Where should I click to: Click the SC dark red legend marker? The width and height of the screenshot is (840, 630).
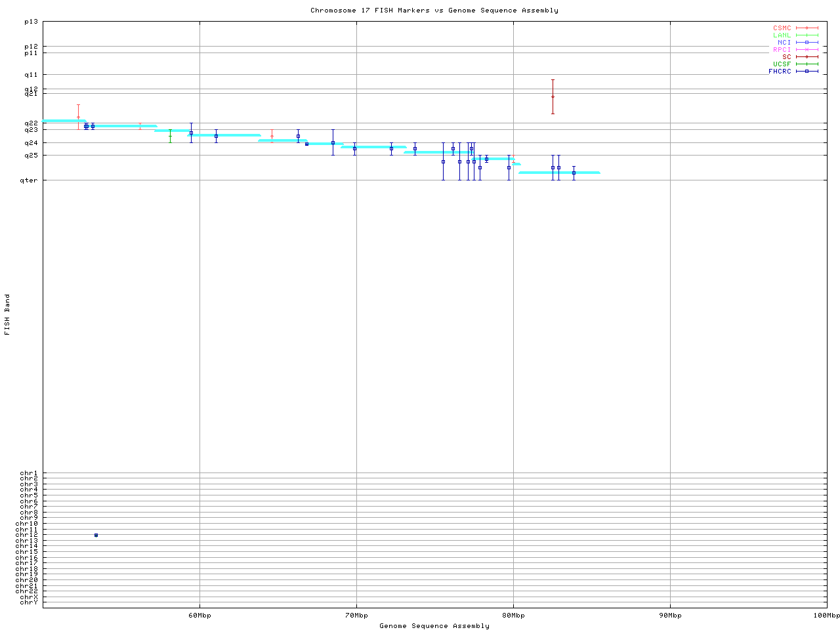tap(807, 57)
